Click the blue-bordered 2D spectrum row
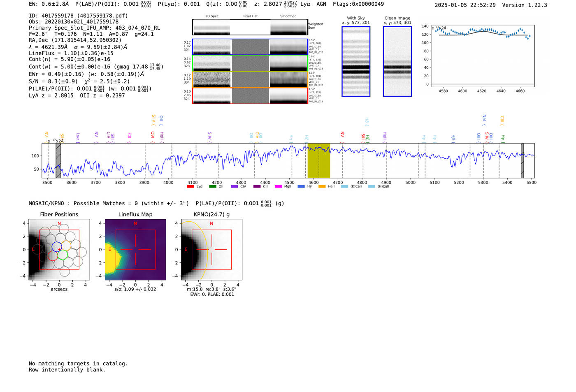This screenshot has width=576, height=392. point(250,47)
